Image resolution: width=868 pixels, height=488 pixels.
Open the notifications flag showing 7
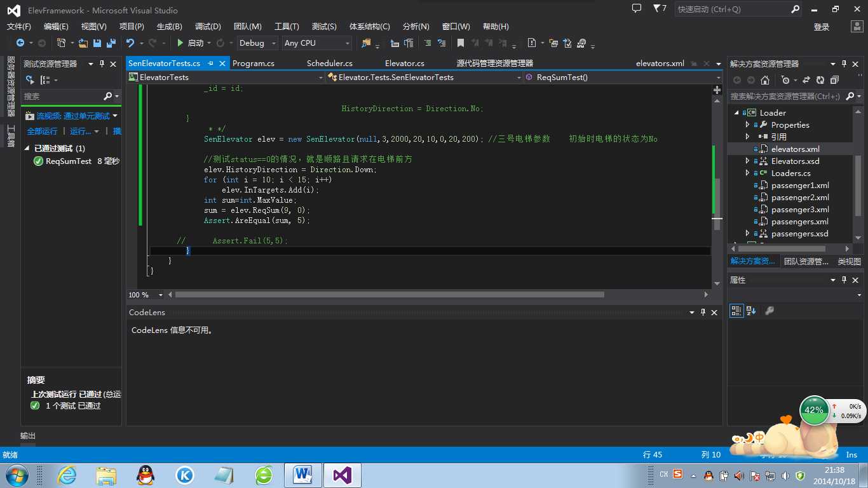660,9
